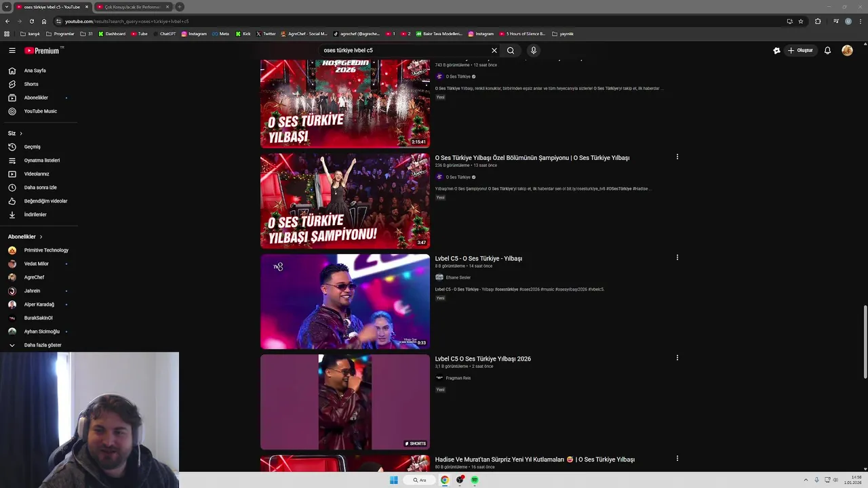Open the Kick bookmark
The height and width of the screenshot is (488, 868).
243,33
